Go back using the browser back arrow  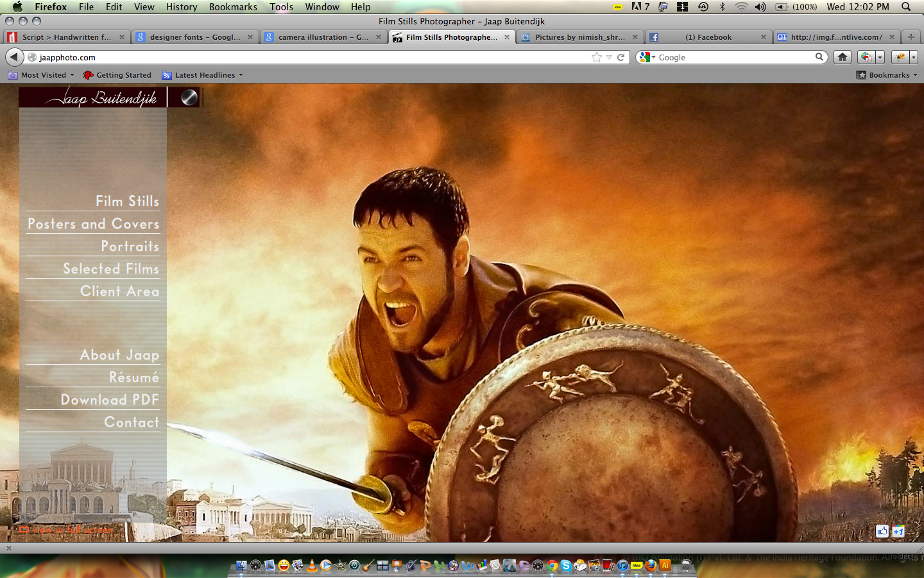(14, 57)
